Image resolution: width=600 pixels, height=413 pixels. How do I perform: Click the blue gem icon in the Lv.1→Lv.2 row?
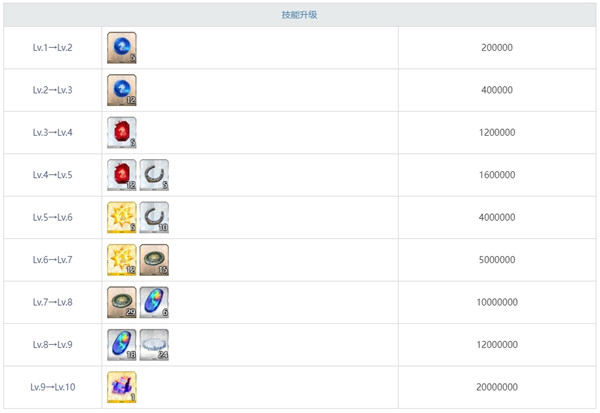[x=122, y=48]
